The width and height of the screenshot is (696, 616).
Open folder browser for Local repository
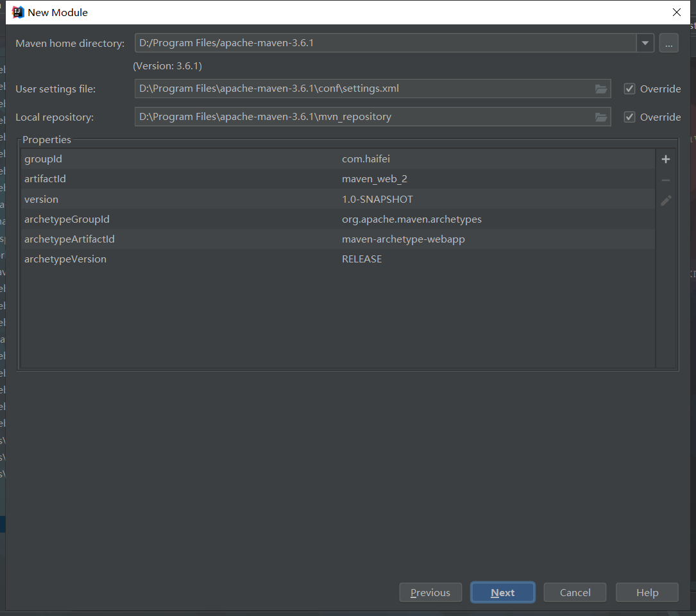[x=600, y=117]
